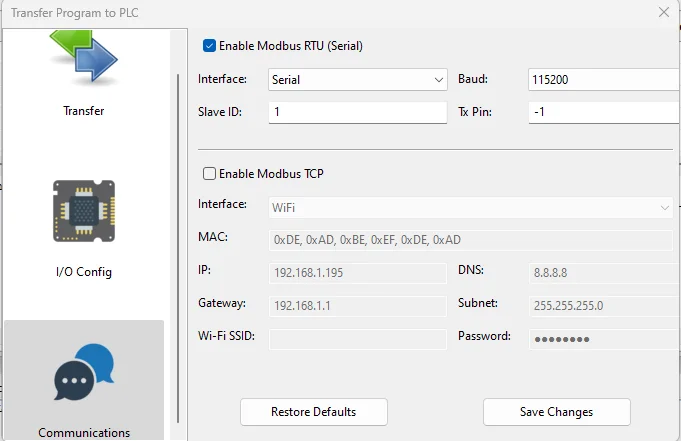The height and width of the screenshot is (441, 681).
Task: Select the Communications chat bubbles icon
Action: click(x=84, y=372)
